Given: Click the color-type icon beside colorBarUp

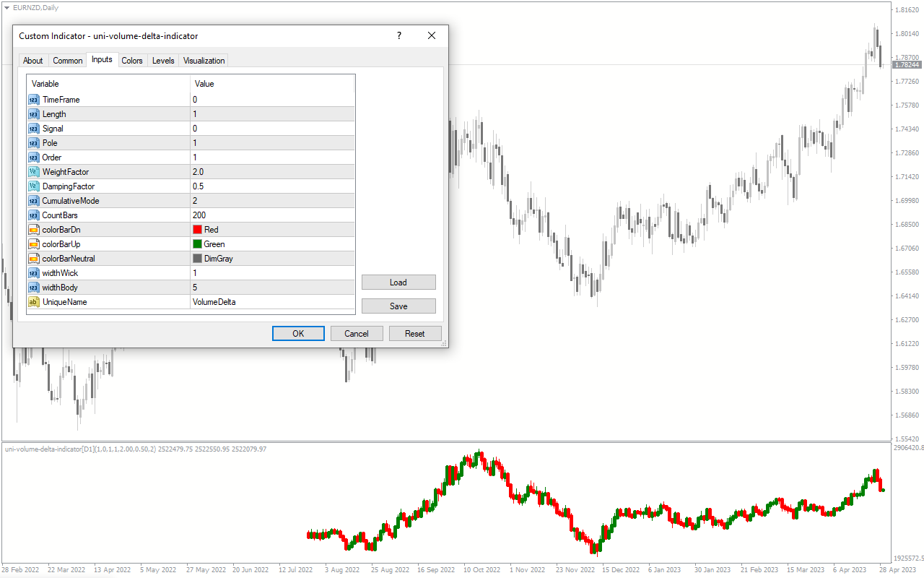Looking at the screenshot, I should point(34,244).
